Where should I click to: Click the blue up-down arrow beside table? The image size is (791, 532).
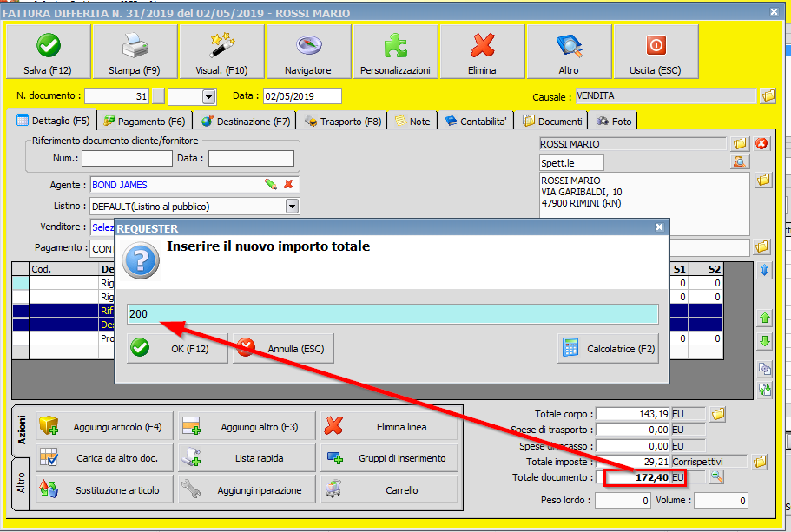pos(765,270)
